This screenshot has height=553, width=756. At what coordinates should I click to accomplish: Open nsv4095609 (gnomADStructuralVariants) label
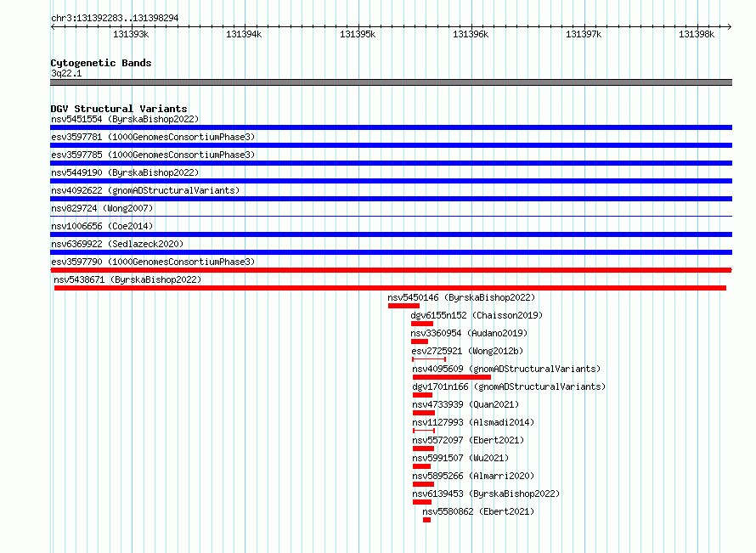point(506,369)
